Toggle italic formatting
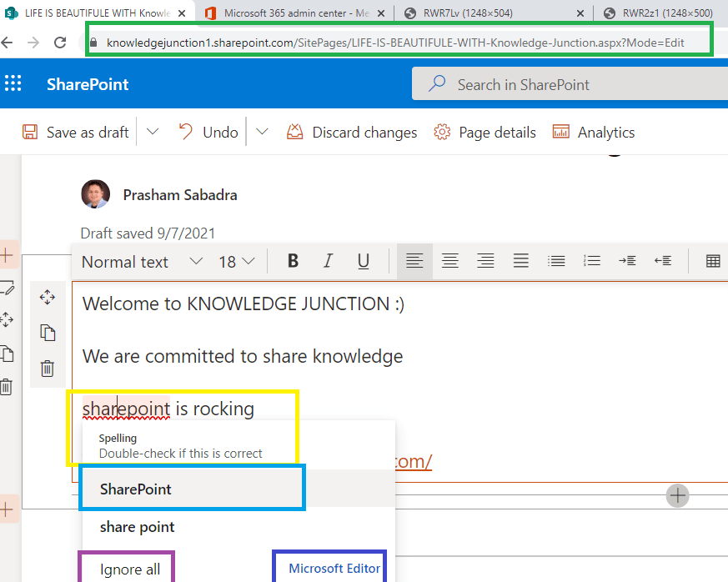728x582 pixels. (x=329, y=261)
